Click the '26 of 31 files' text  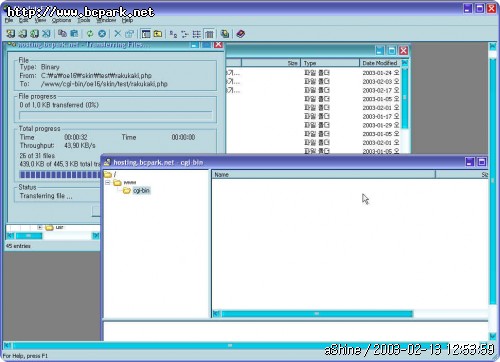tap(37, 156)
